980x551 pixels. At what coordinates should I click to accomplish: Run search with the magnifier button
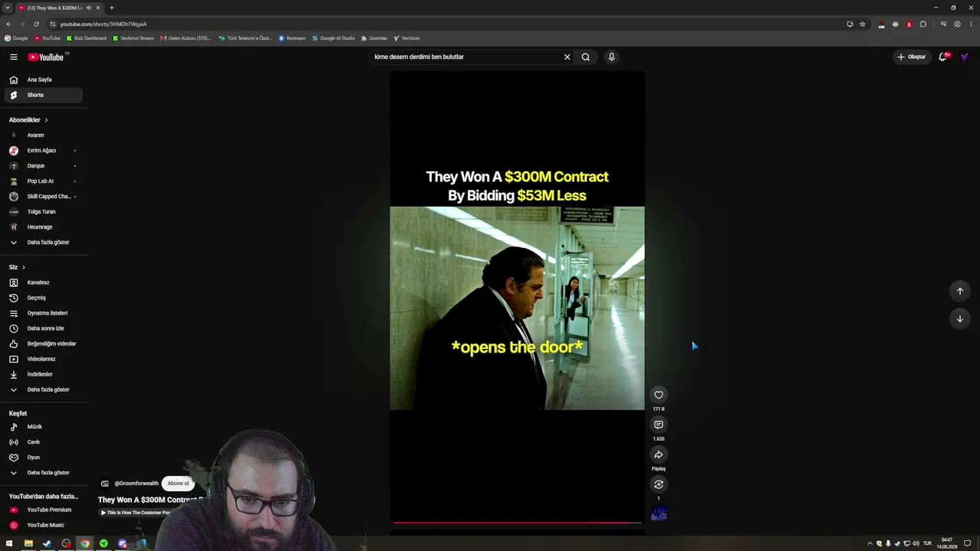[x=586, y=57]
